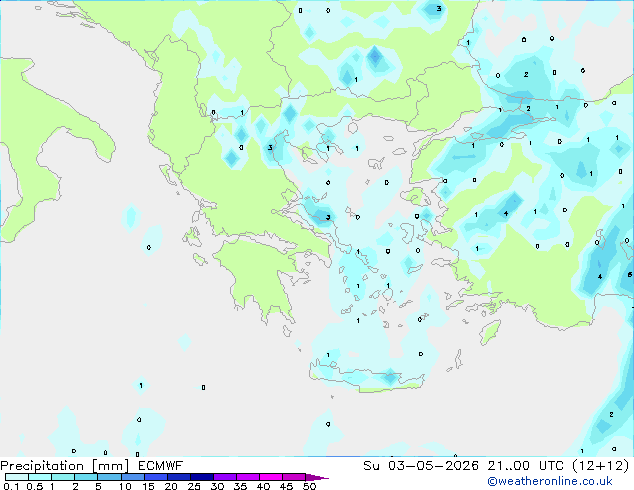Click the 1–2 mm legend color swatch

[63, 477]
